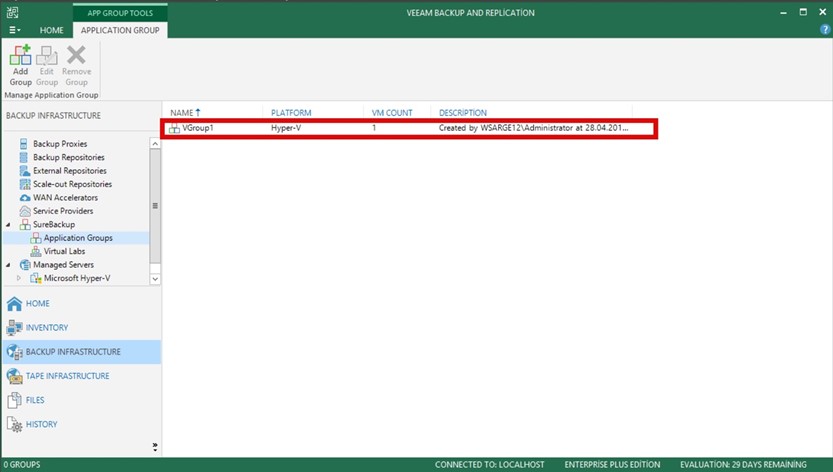Select Microsoft Hyper-V in the tree
Image resolution: width=833 pixels, height=472 pixels.
click(77, 278)
